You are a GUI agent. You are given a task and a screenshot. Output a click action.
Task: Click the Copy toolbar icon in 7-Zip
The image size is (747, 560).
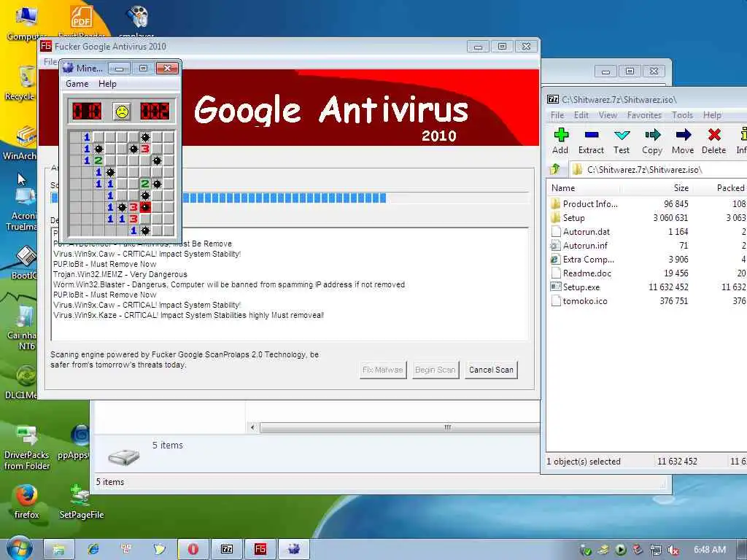pyautogui.click(x=652, y=141)
